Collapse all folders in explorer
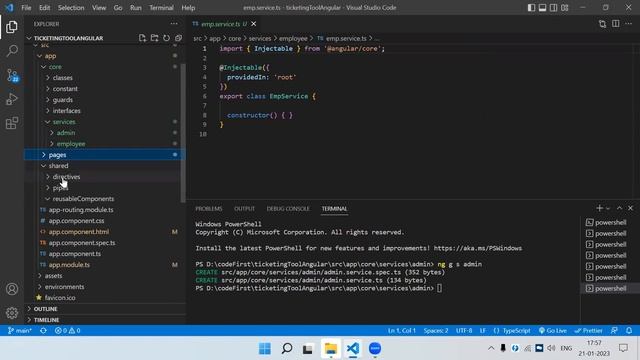The width and height of the screenshot is (640, 360). pos(178,38)
